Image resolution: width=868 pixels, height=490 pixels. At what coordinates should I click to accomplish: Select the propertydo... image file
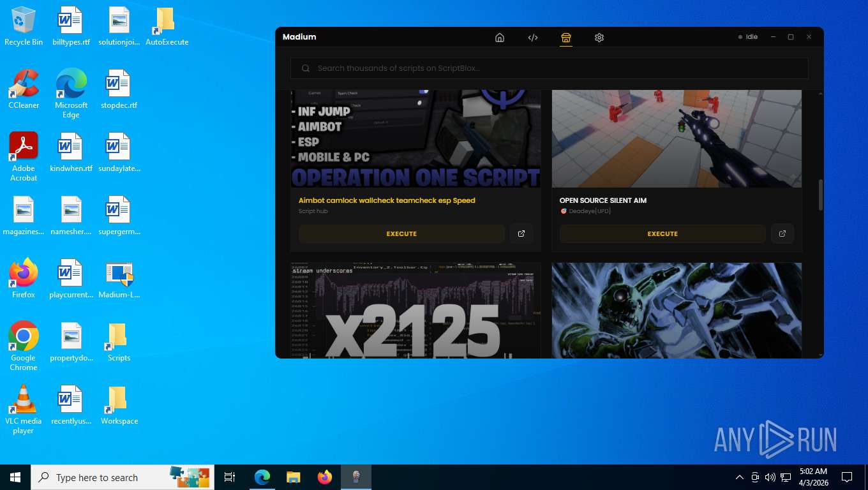[71, 343]
